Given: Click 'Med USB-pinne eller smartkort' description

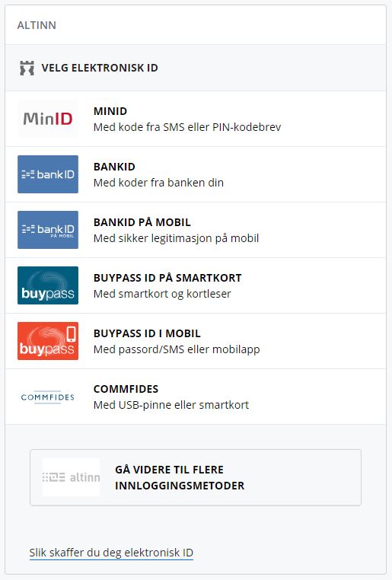Looking at the screenshot, I should tap(171, 405).
